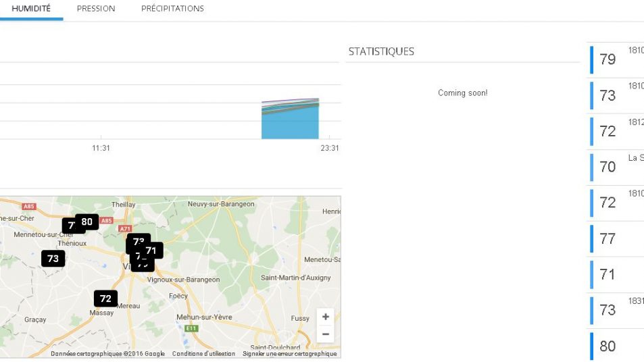Click the Mehun-sur-Yèvre label on the map
This screenshot has width=644, height=362.
204,317
